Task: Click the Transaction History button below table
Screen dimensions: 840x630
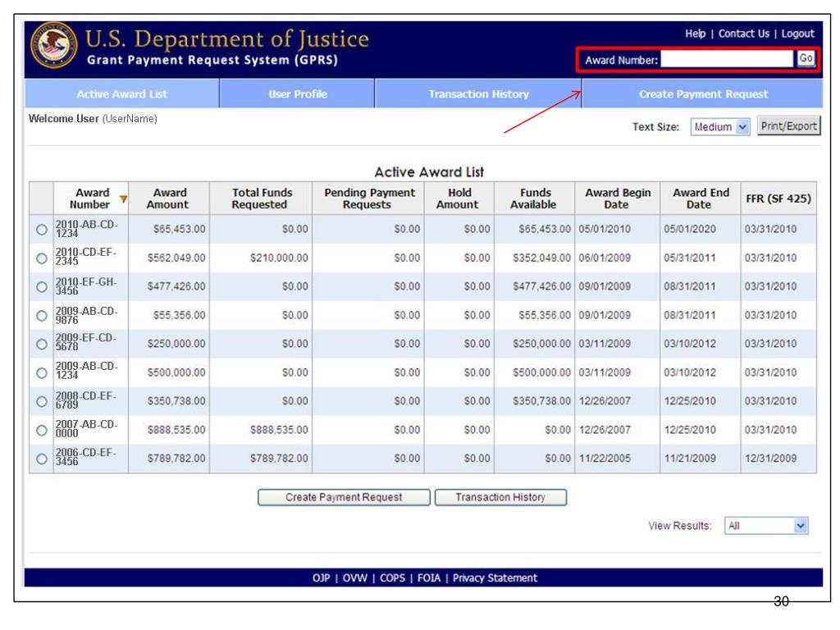Action: (x=500, y=497)
